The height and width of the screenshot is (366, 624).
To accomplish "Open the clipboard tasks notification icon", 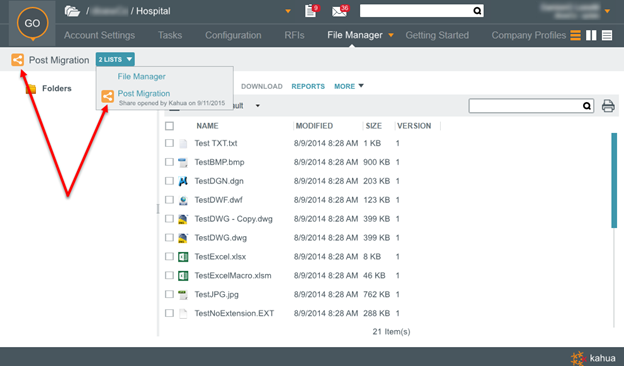I will point(311,11).
